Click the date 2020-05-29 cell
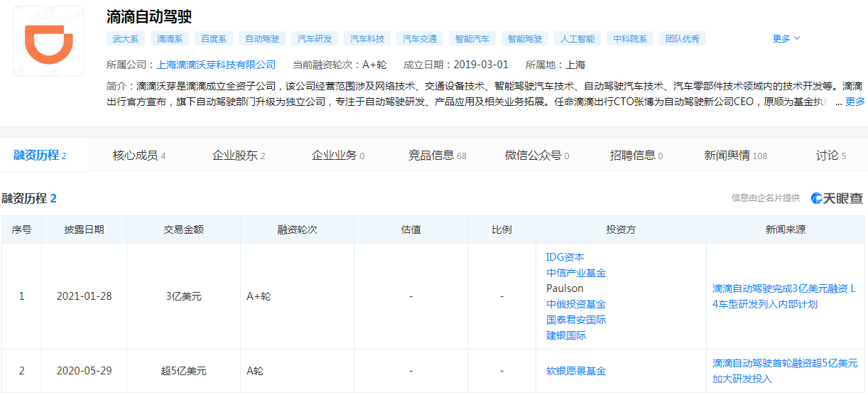The width and height of the screenshot is (868, 395). 84,371
